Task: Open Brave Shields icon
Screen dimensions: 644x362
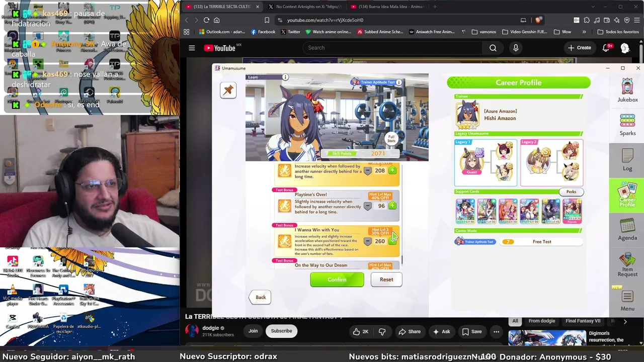Action: pyautogui.click(x=538, y=20)
